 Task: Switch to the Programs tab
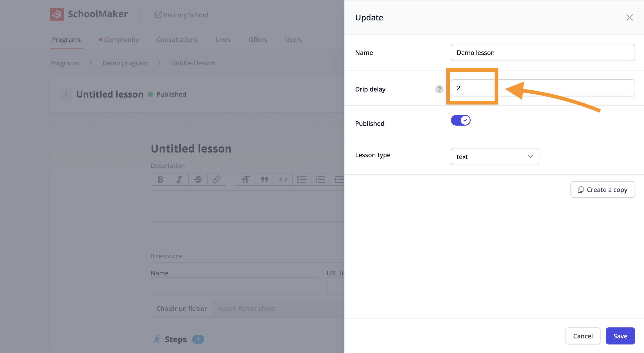point(66,39)
